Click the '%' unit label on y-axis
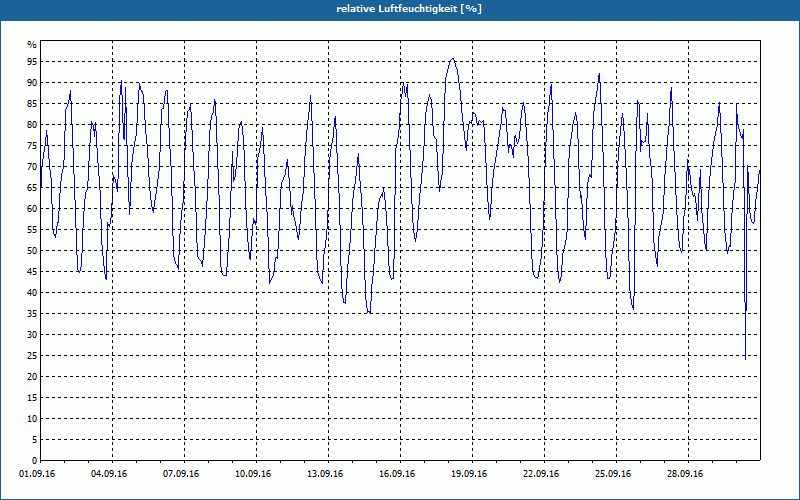 click(33, 45)
